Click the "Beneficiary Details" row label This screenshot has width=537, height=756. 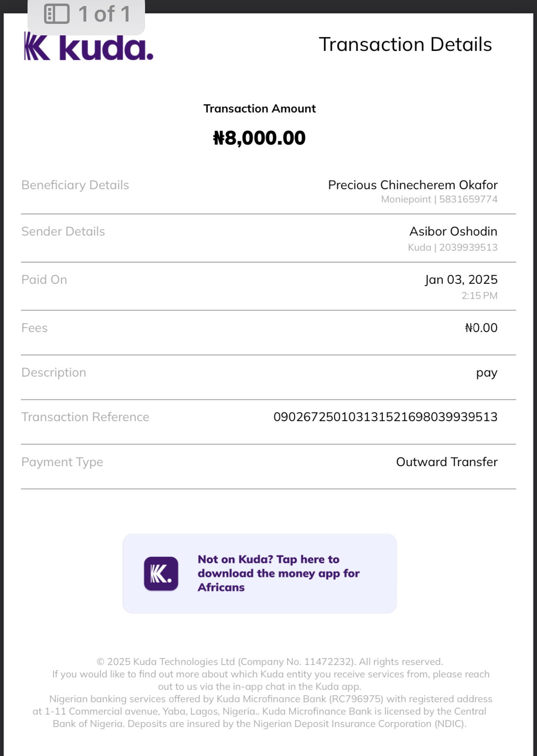point(75,185)
